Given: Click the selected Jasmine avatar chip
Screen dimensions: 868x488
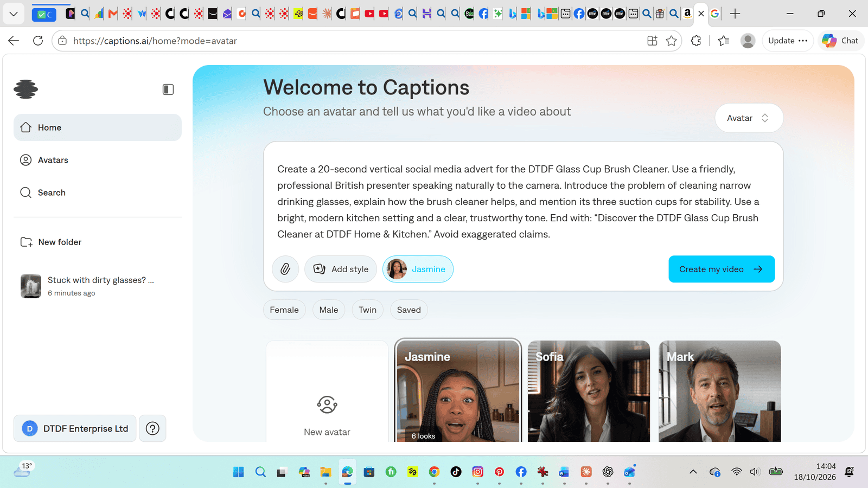Looking at the screenshot, I should pos(418,269).
